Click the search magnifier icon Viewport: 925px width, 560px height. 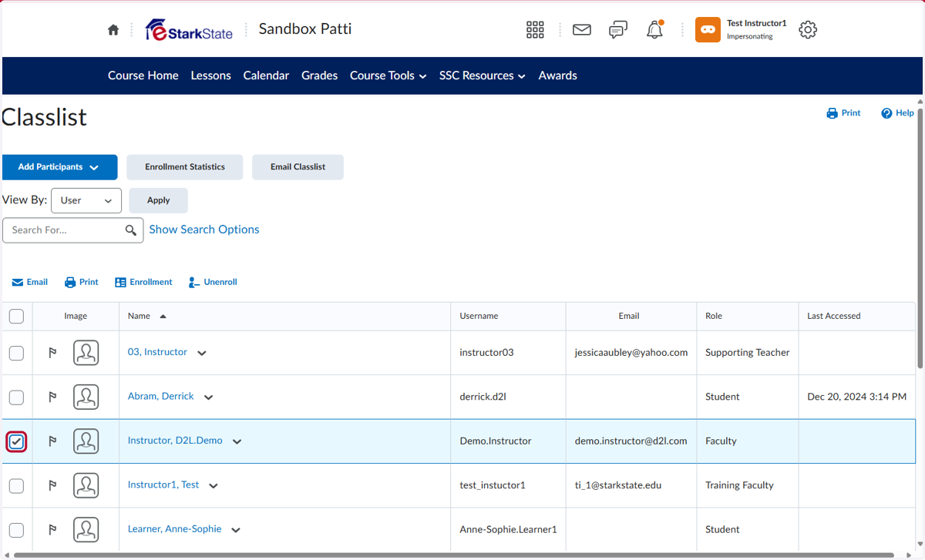[x=131, y=230]
